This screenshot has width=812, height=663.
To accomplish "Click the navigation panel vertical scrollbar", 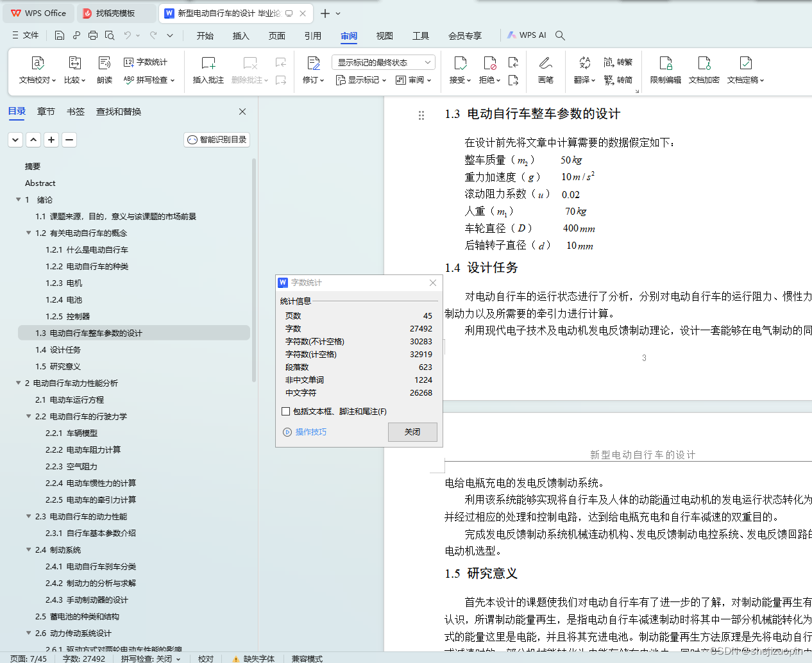I will [254, 269].
